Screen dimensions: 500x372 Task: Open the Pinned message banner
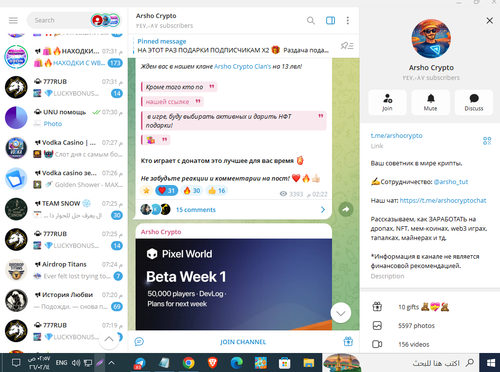233,46
